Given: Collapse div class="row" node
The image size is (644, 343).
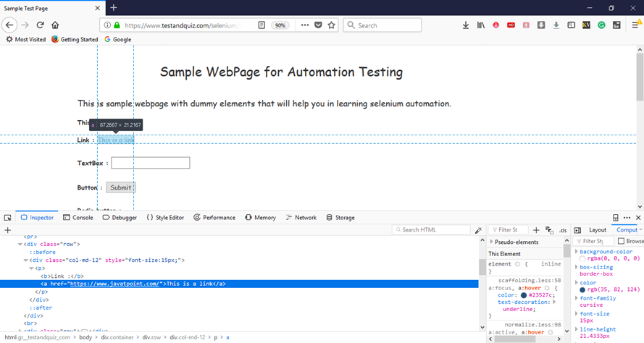Looking at the screenshot, I should tap(20, 244).
